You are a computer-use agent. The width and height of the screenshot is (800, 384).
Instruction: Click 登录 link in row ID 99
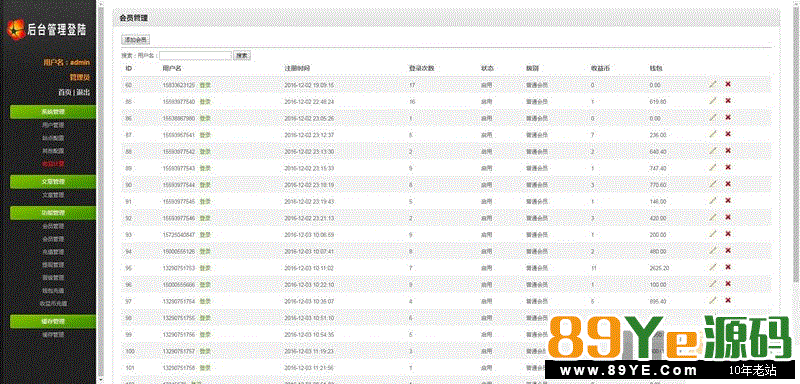click(205, 335)
